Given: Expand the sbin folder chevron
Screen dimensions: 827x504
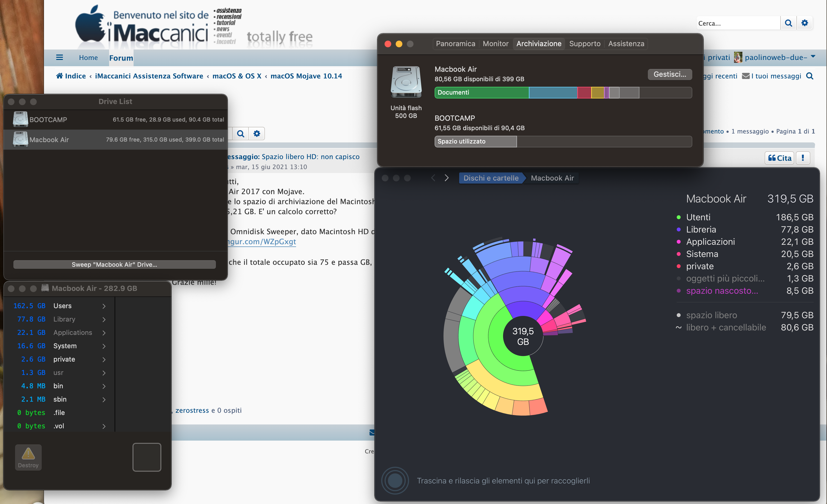Looking at the screenshot, I should coord(104,399).
